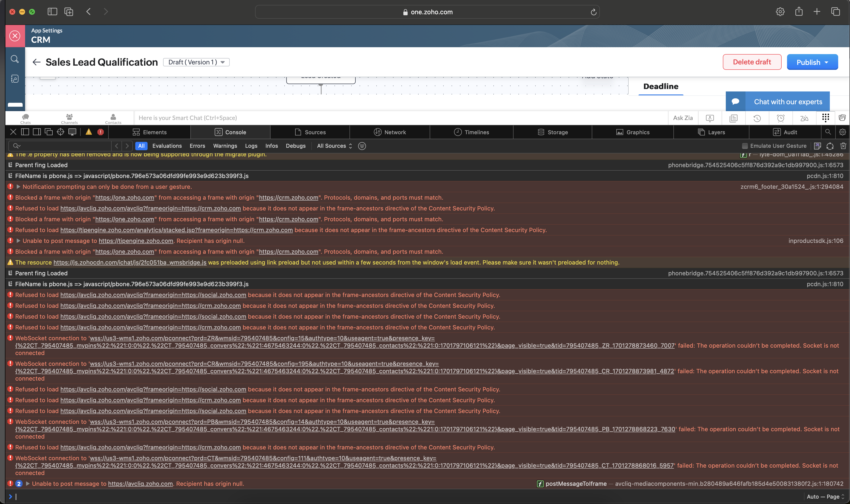Open the Draft (Version 1) dropdown
The height and width of the screenshot is (504, 850).
[196, 62]
